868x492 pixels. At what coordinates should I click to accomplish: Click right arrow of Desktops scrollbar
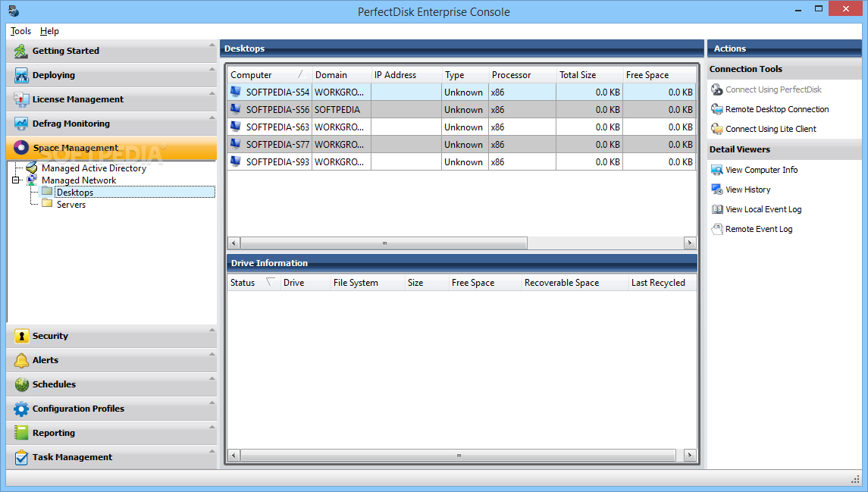[689, 243]
